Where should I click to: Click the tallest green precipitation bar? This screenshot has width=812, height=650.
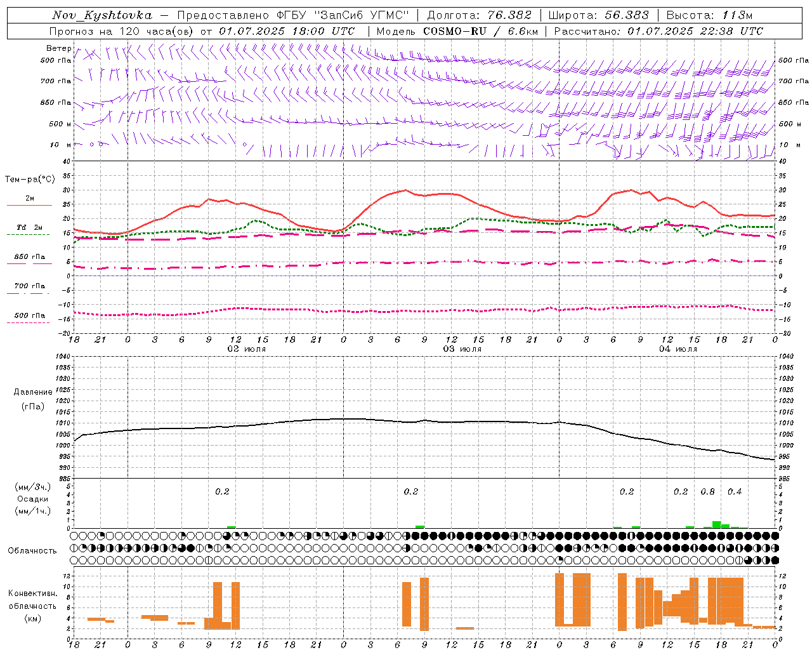pos(716,524)
